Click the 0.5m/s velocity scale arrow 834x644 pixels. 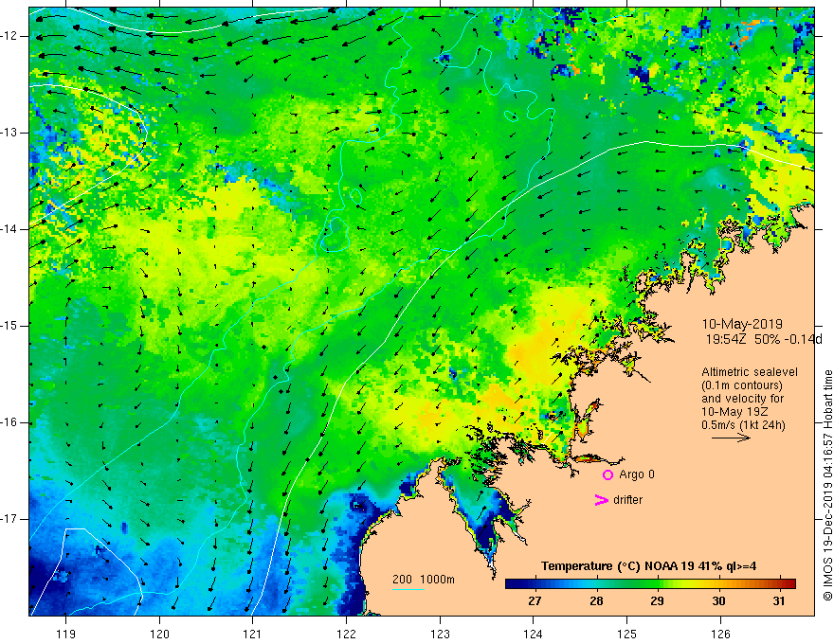coord(731,438)
